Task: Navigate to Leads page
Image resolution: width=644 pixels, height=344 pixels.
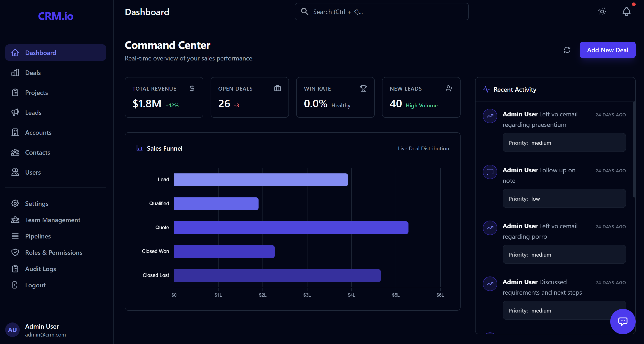Action: (55, 113)
